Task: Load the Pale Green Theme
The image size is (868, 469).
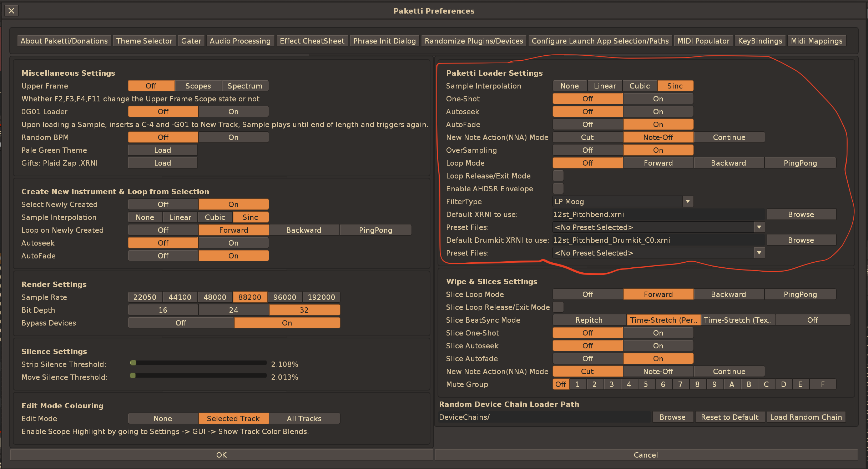Action: (x=162, y=150)
